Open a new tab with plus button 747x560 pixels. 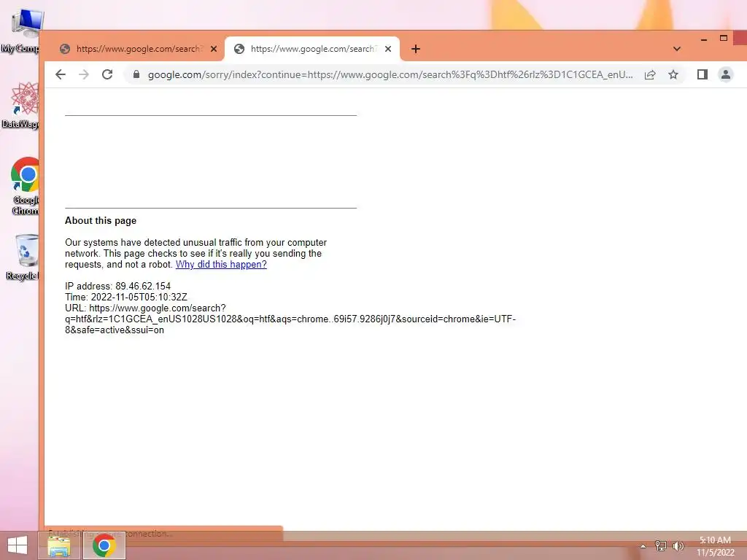pos(415,49)
